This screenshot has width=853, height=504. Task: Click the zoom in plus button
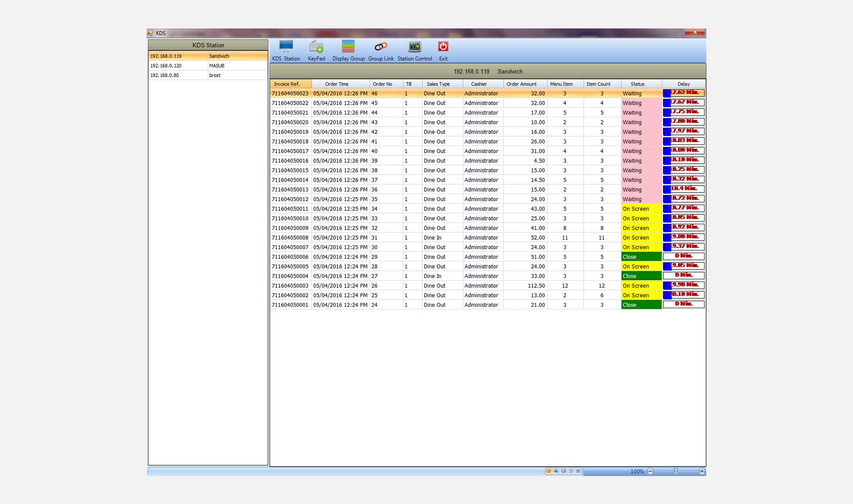click(x=702, y=471)
